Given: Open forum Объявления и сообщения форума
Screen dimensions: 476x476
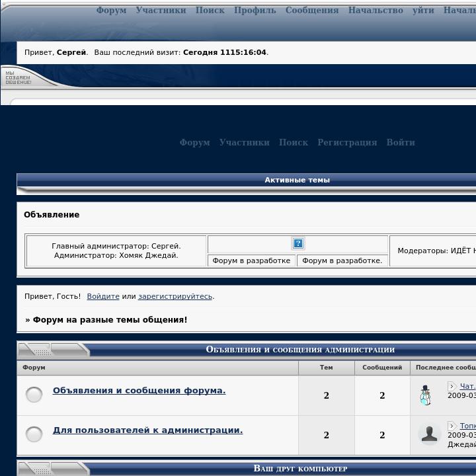Looking at the screenshot, I should coord(139,391).
